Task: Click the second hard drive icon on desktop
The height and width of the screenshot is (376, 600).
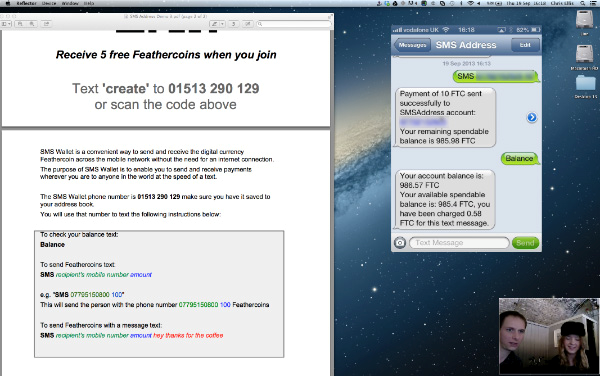Action: (584, 54)
